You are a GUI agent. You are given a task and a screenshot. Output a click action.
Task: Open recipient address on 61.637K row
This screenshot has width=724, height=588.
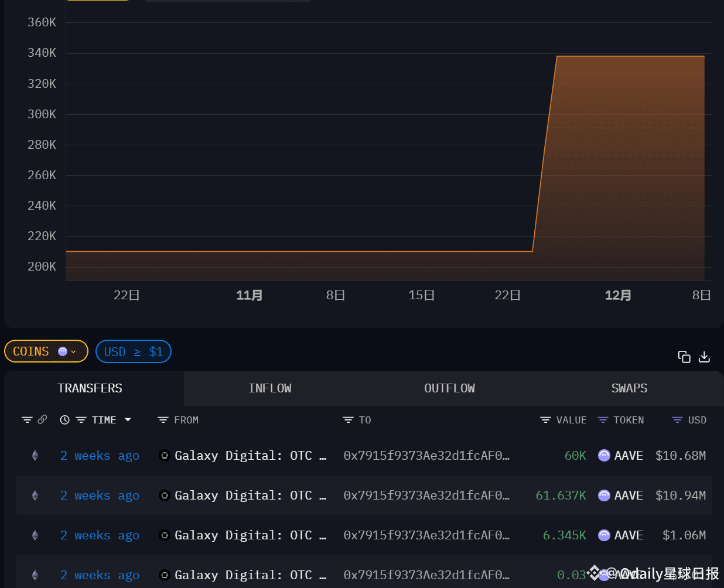[426, 495]
